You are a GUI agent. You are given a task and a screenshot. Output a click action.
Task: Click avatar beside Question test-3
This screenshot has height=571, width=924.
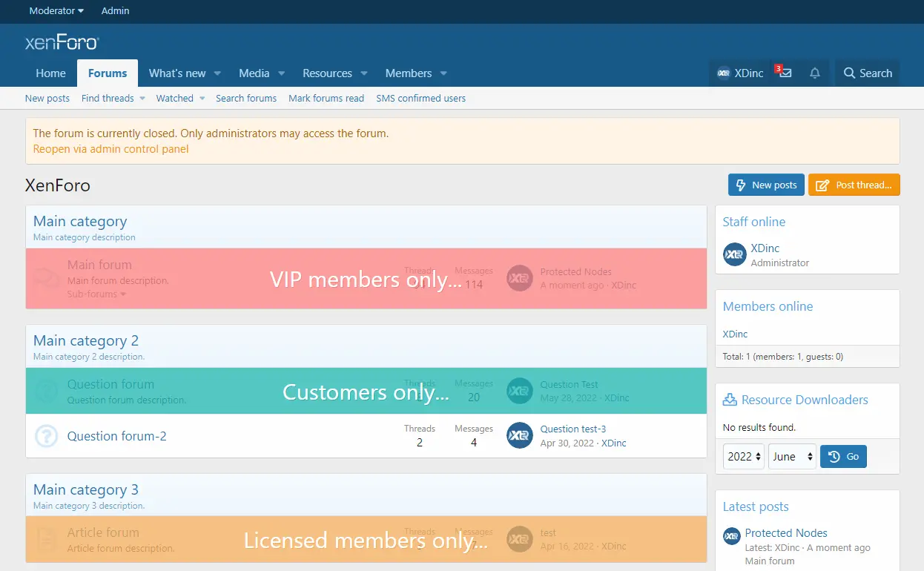(x=519, y=436)
